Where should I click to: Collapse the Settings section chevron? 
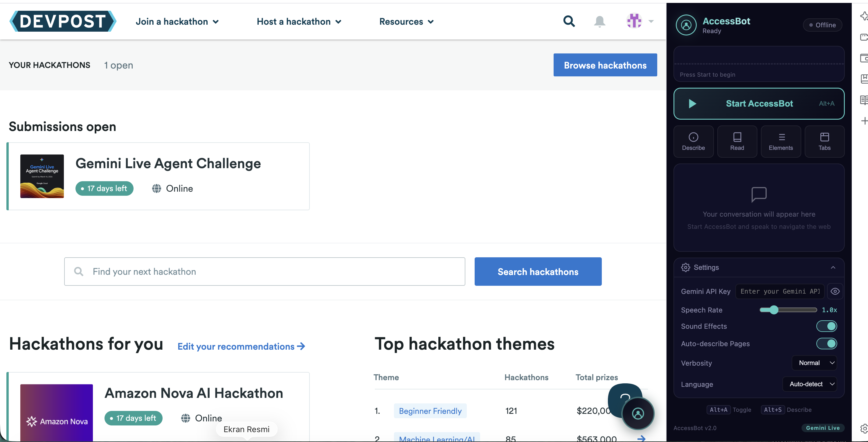[x=833, y=267]
